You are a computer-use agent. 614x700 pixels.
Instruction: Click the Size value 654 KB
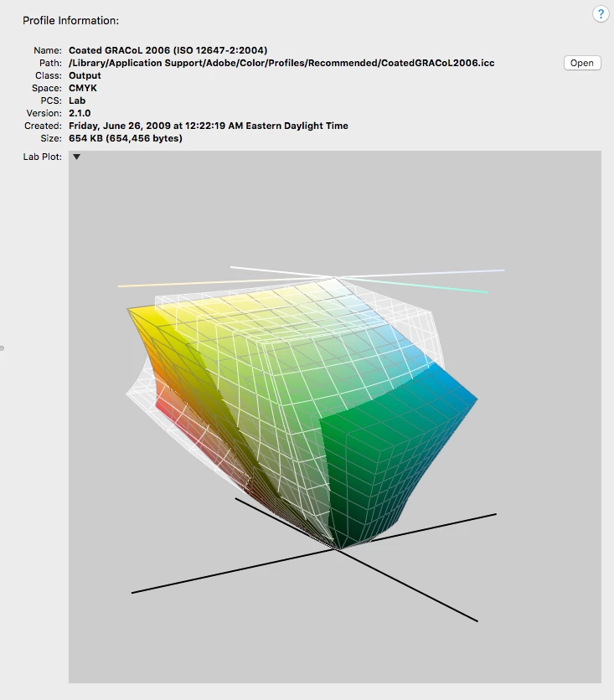[126, 138]
